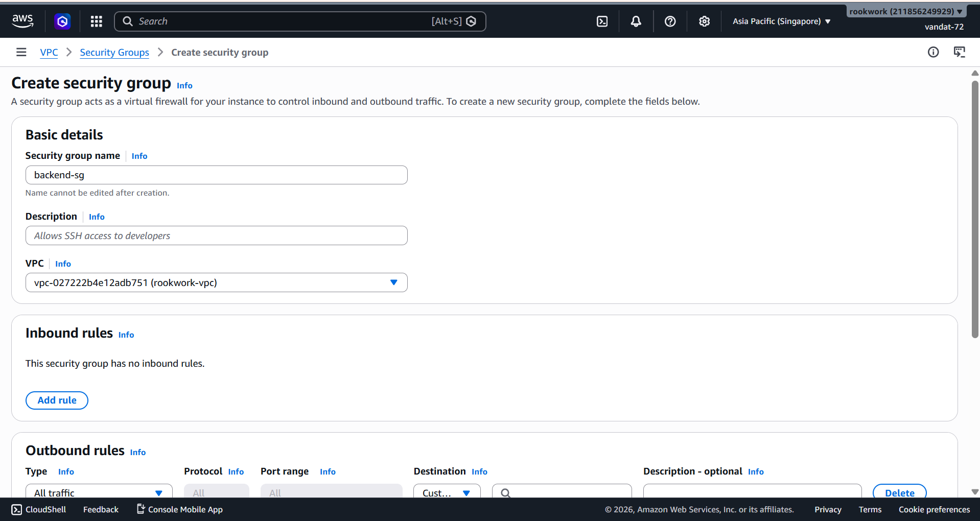Open Console Mobile App link

pos(180,509)
